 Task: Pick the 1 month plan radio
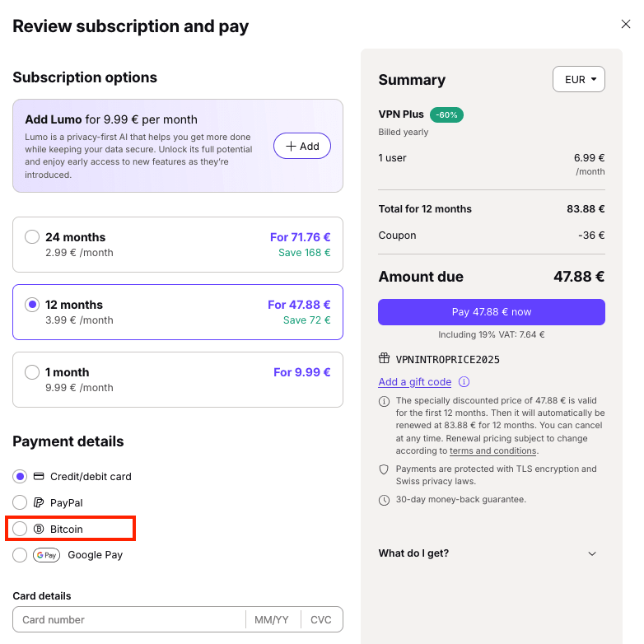(32, 372)
